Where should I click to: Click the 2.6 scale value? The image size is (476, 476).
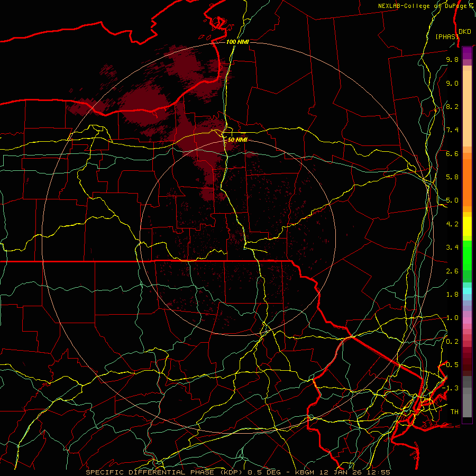tap(452, 271)
